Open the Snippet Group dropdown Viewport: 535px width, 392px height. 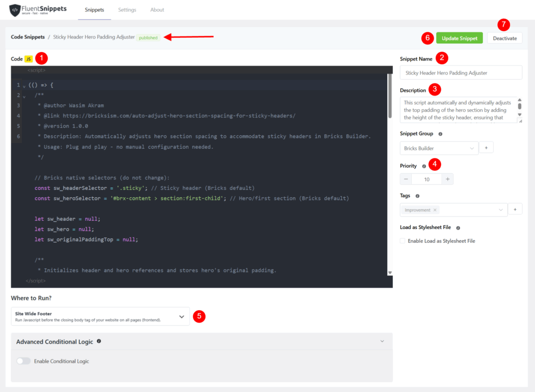coord(439,148)
